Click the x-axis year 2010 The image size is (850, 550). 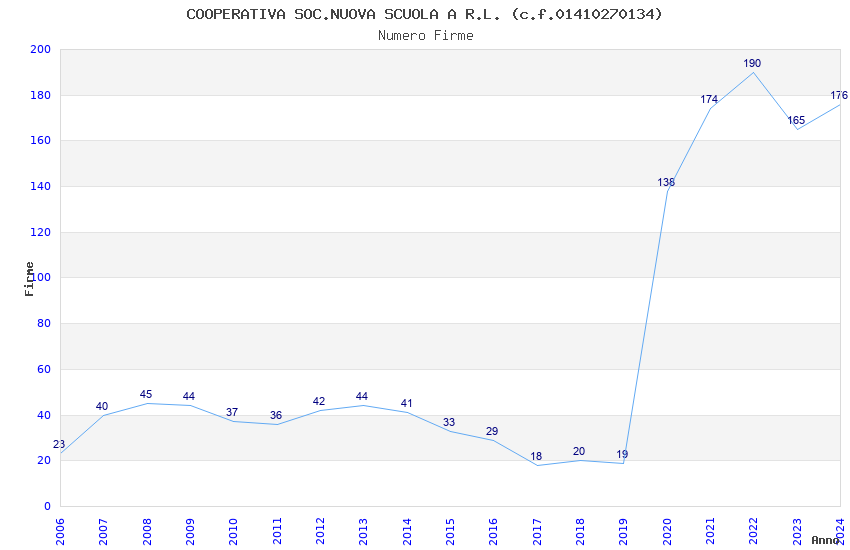pyautogui.click(x=233, y=532)
